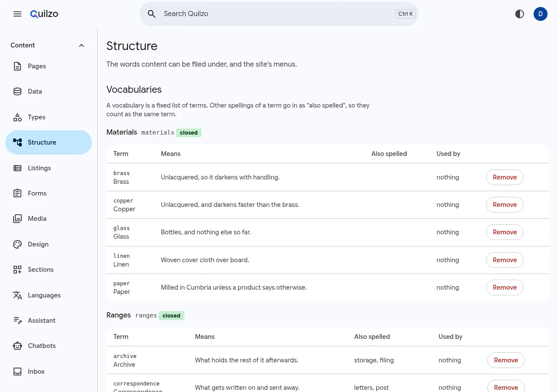Remove the linen term
Viewport: 558px width, 392px height.
pos(505,260)
